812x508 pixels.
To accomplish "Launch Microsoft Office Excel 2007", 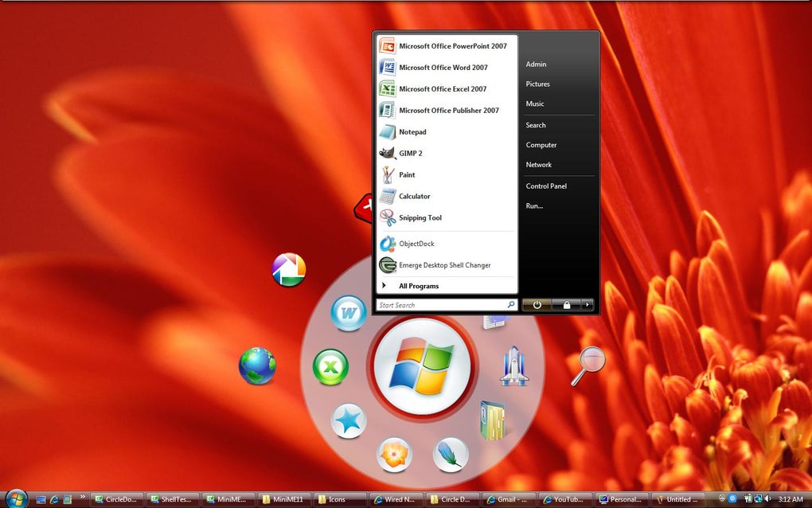I will (447, 89).
